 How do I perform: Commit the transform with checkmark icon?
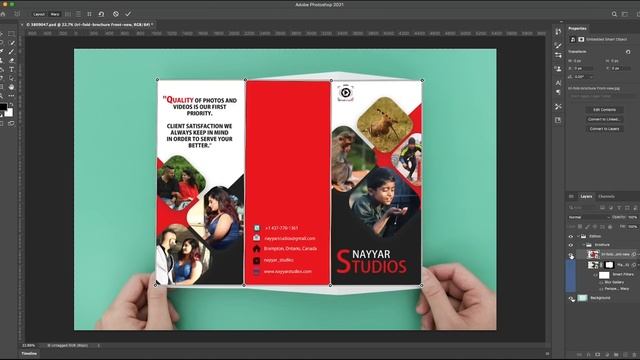point(128,14)
